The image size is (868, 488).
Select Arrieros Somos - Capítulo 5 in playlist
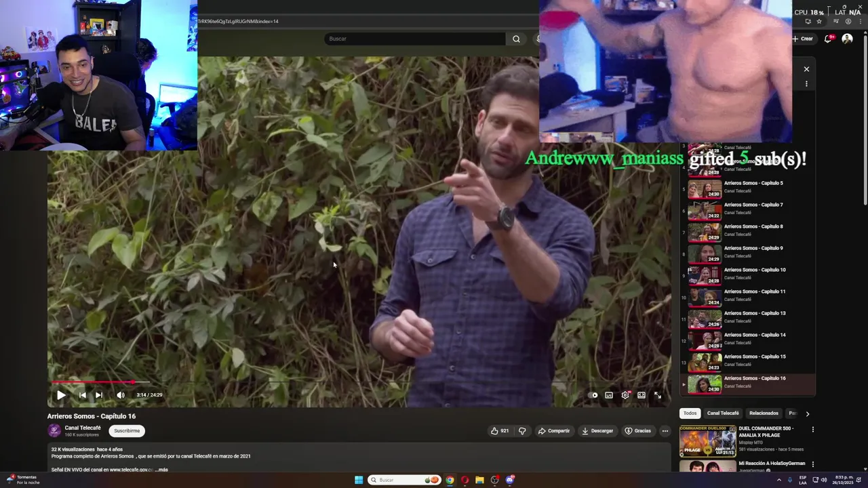click(x=749, y=188)
